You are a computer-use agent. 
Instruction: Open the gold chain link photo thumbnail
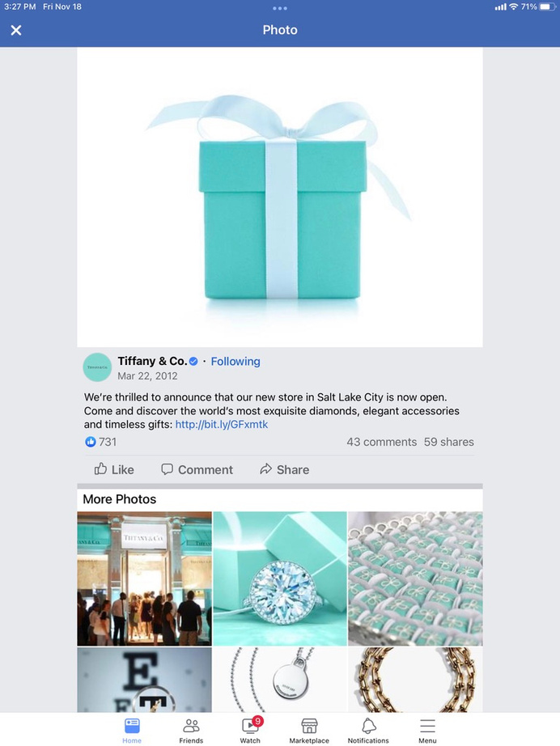415,680
